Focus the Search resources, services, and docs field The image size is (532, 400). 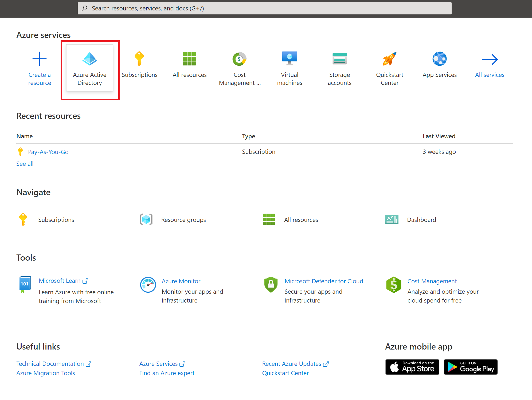265,8
